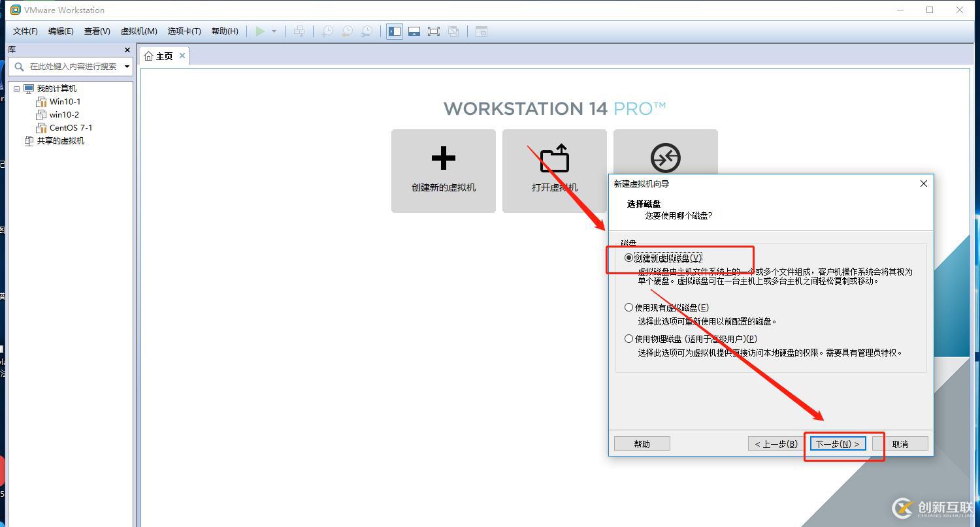
Task: Open the 帮助(H) menu
Action: point(225,31)
